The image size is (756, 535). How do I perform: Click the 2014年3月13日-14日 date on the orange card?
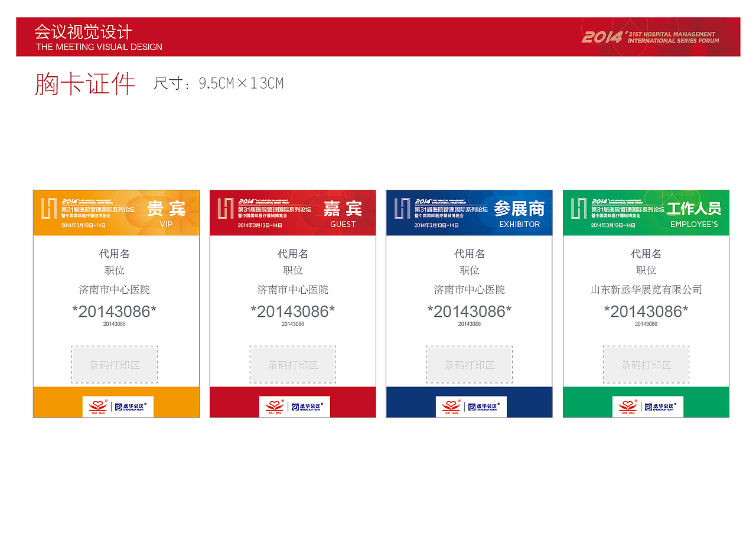pos(83,225)
